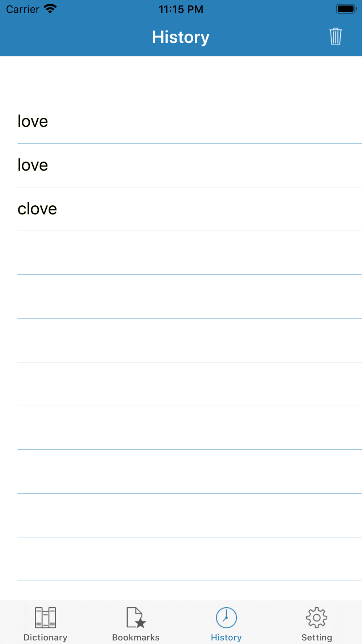Image resolution: width=362 pixels, height=644 pixels.
Task: Click the Dictionary tab label
Action: [45, 637]
